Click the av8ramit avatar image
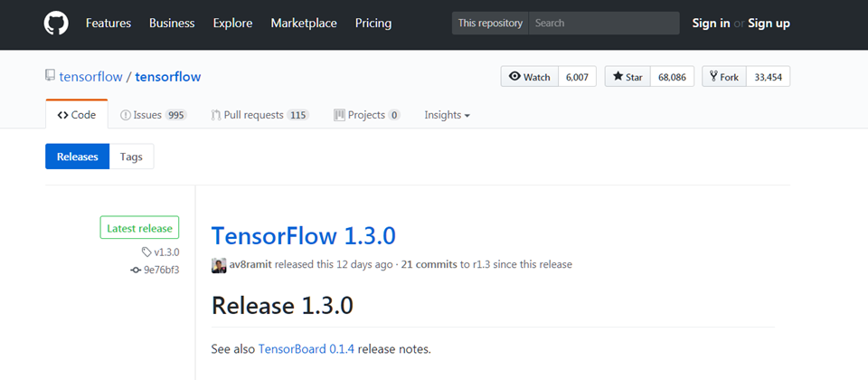This screenshot has height=380, width=868. pos(219,265)
